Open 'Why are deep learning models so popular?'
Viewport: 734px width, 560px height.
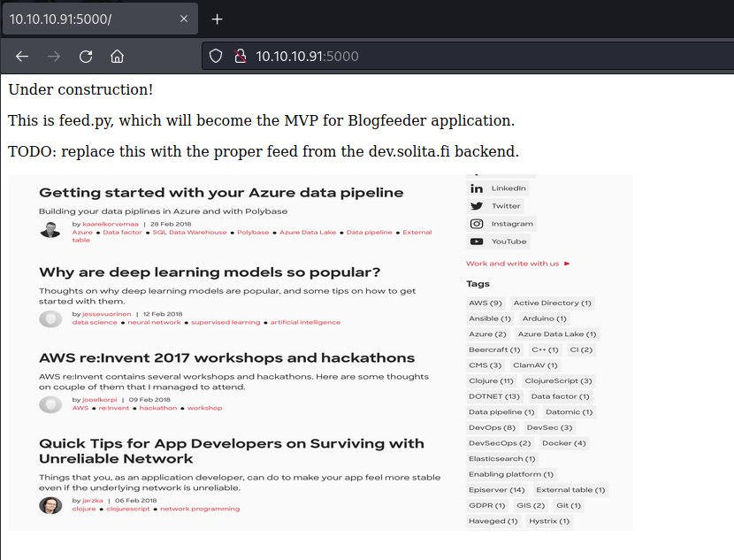pos(210,272)
